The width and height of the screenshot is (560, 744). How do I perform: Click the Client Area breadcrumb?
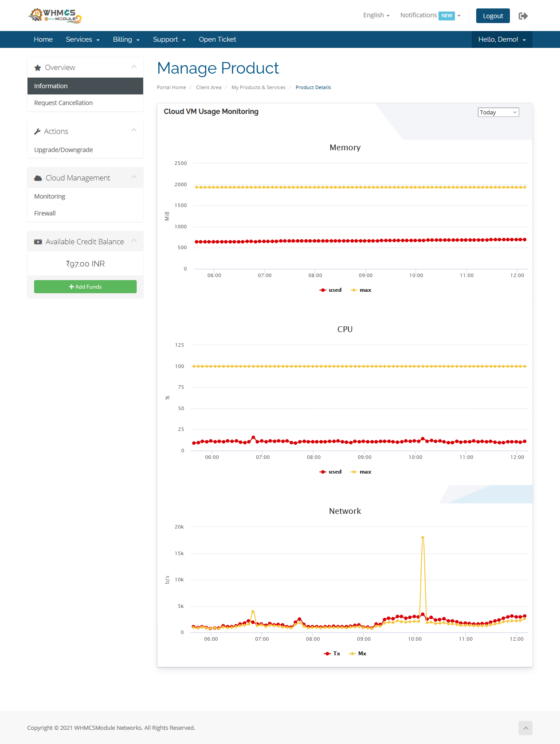(x=208, y=87)
